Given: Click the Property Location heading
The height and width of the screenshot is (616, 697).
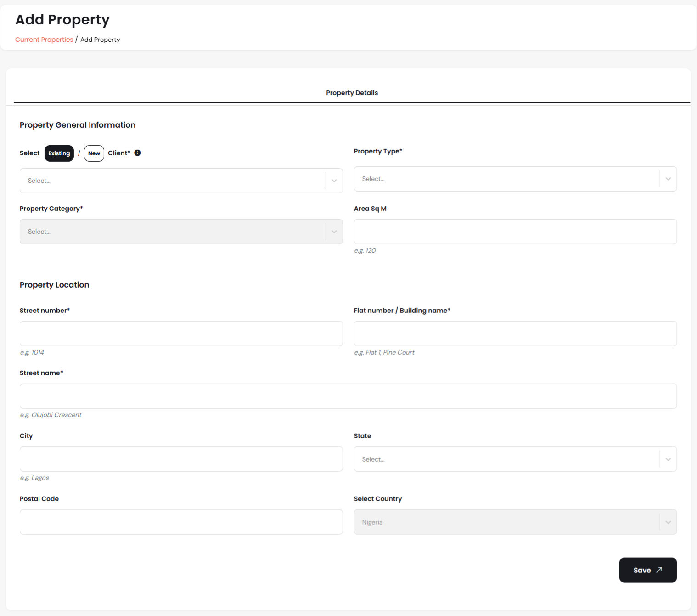Looking at the screenshot, I should pos(55,285).
